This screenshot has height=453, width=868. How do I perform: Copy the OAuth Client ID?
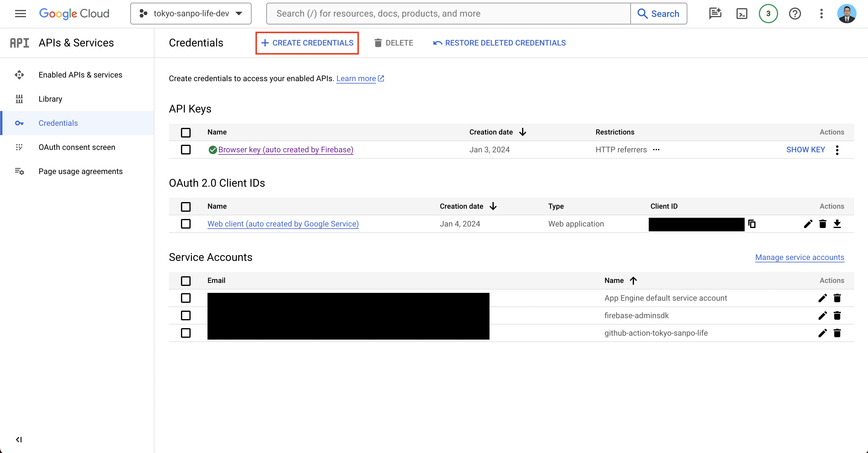tap(752, 224)
